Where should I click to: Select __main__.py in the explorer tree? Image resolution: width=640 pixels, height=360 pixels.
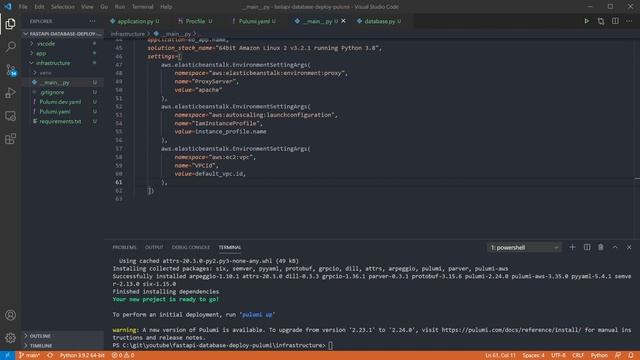click(62, 82)
